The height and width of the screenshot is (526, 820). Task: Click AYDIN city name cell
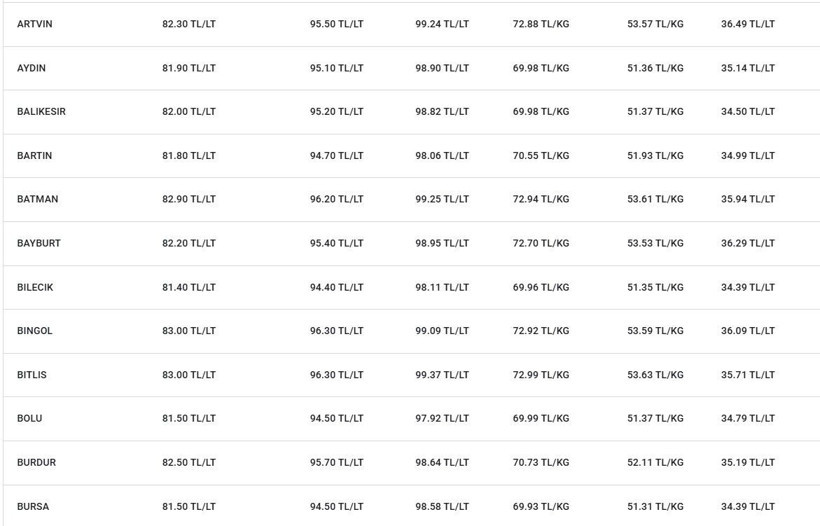pyautogui.click(x=31, y=68)
